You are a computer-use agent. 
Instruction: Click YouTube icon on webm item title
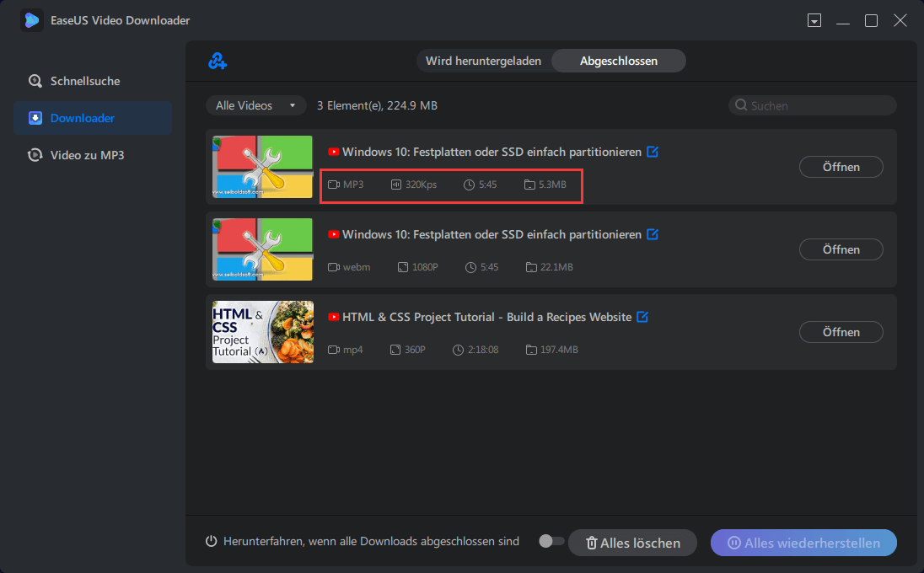pyautogui.click(x=334, y=234)
